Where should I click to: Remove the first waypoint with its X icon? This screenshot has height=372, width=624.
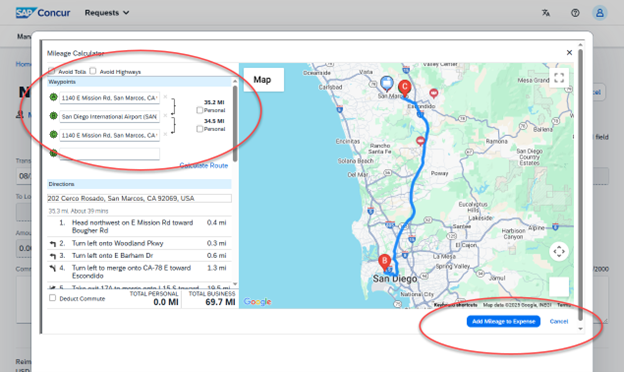[x=165, y=97]
